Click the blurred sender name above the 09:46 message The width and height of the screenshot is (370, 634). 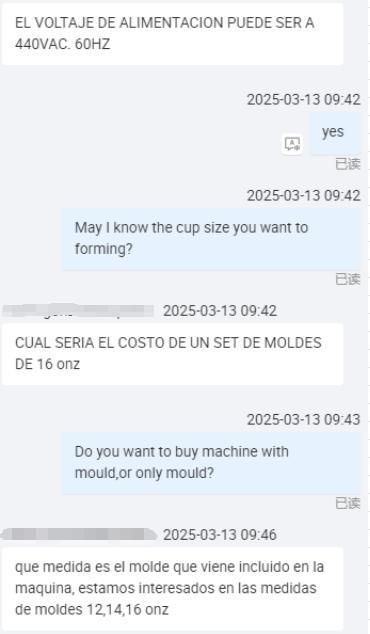click(79, 534)
